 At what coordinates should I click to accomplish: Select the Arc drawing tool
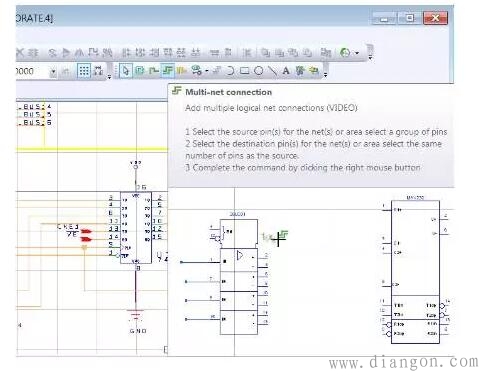click(231, 71)
